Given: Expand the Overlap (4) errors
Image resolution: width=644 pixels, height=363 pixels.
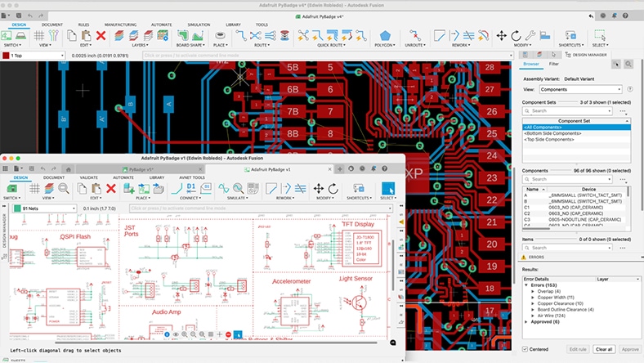Looking at the screenshot, I should [x=533, y=291].
